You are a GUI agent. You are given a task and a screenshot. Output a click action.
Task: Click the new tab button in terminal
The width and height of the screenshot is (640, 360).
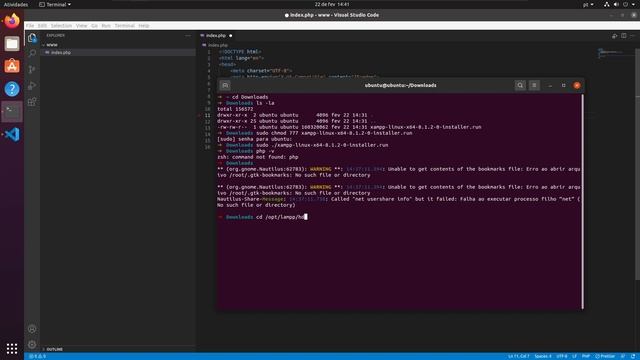click(225, 85)
